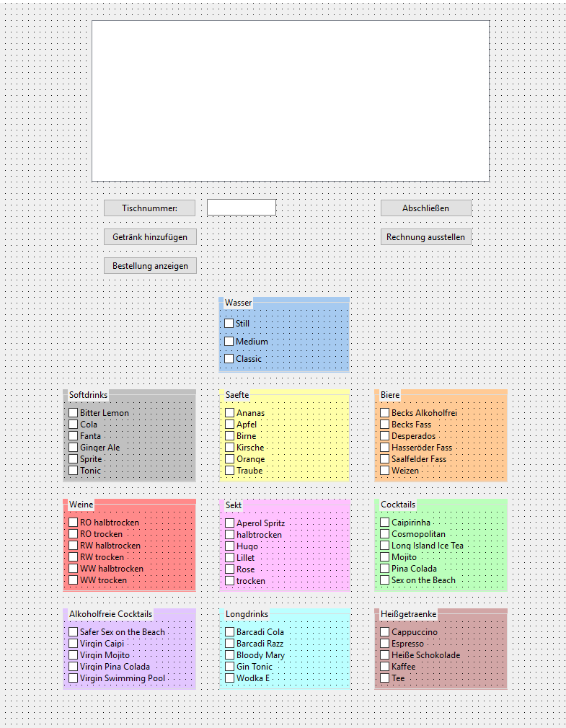Viewport: 566px width, 728px height.
Task: Tick the Aperol Spritz checkbox
Action: 230,523
